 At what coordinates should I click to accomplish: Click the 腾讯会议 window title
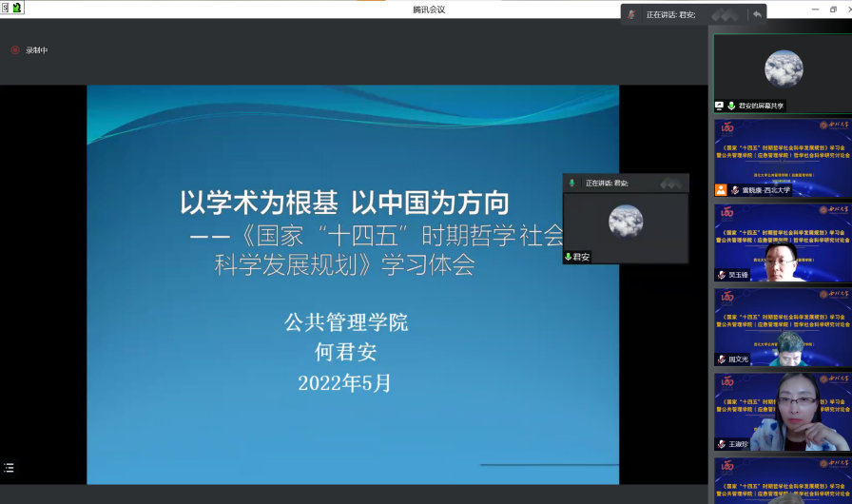428,10
